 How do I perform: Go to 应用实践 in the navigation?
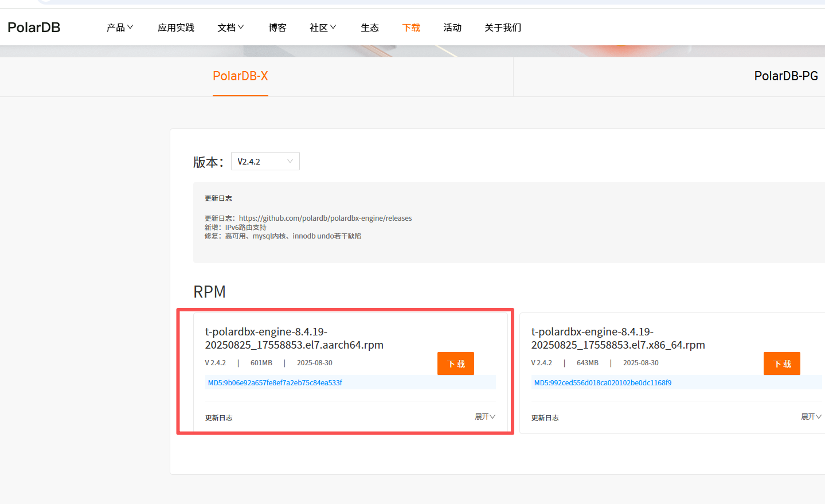[x=176, y=28]
